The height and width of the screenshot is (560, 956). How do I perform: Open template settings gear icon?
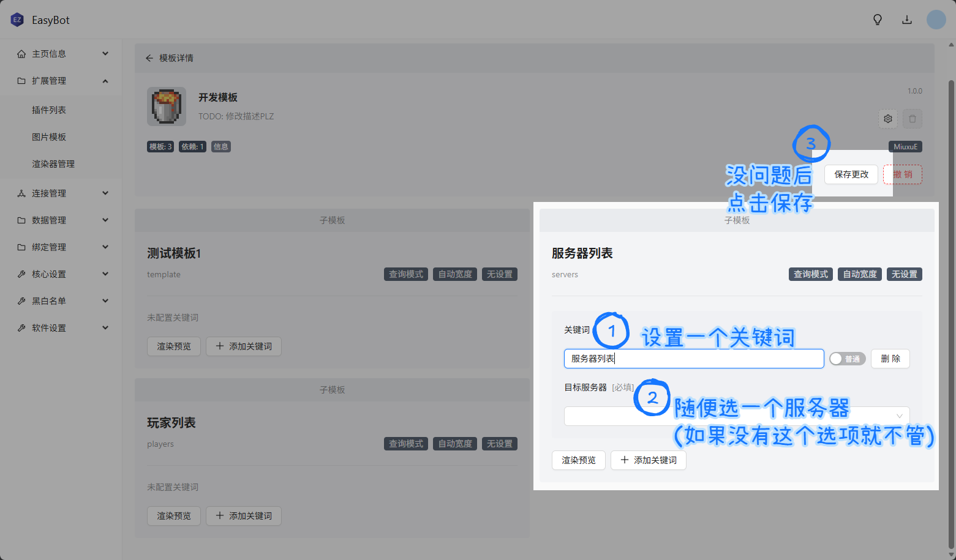888,119
